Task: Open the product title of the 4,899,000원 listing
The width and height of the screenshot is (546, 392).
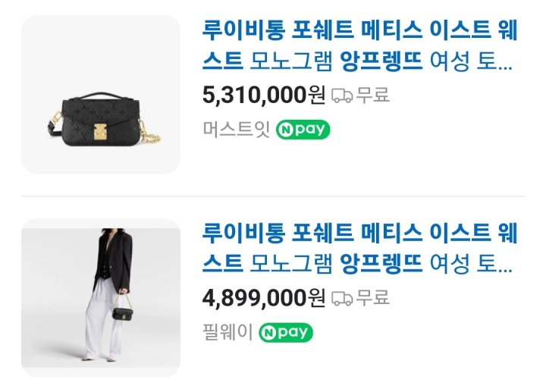Action: click(359, 249)
